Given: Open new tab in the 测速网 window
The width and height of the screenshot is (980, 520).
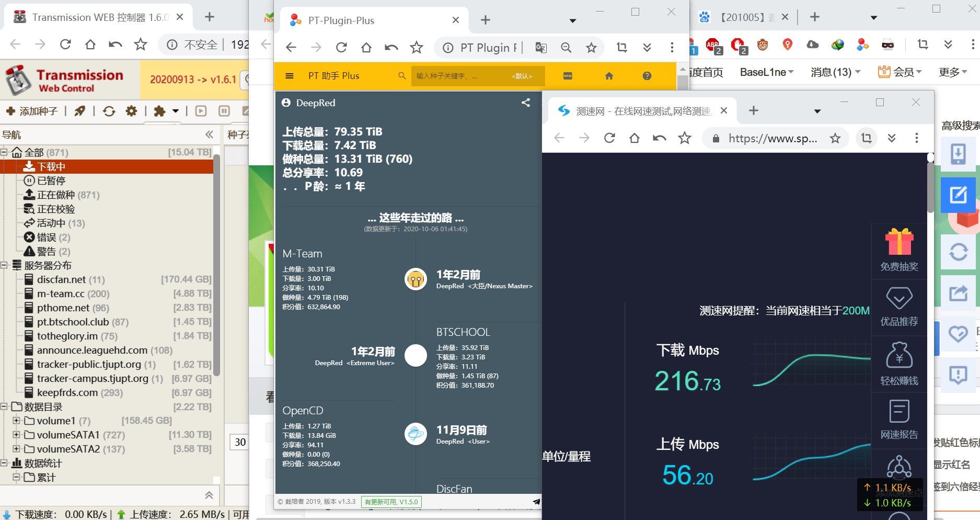Looking at the screenshot, I should click(753, 110).
